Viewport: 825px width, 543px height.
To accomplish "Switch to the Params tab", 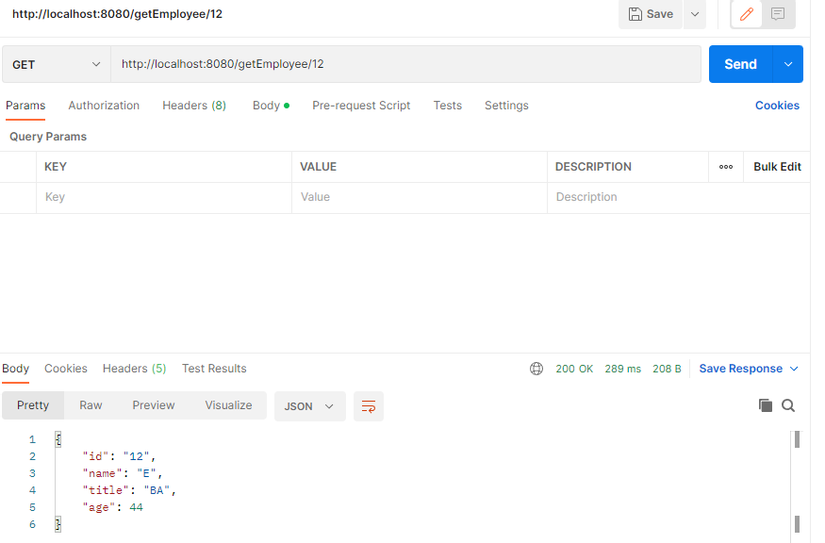I will pyautogui.click(x=25, y=105).
